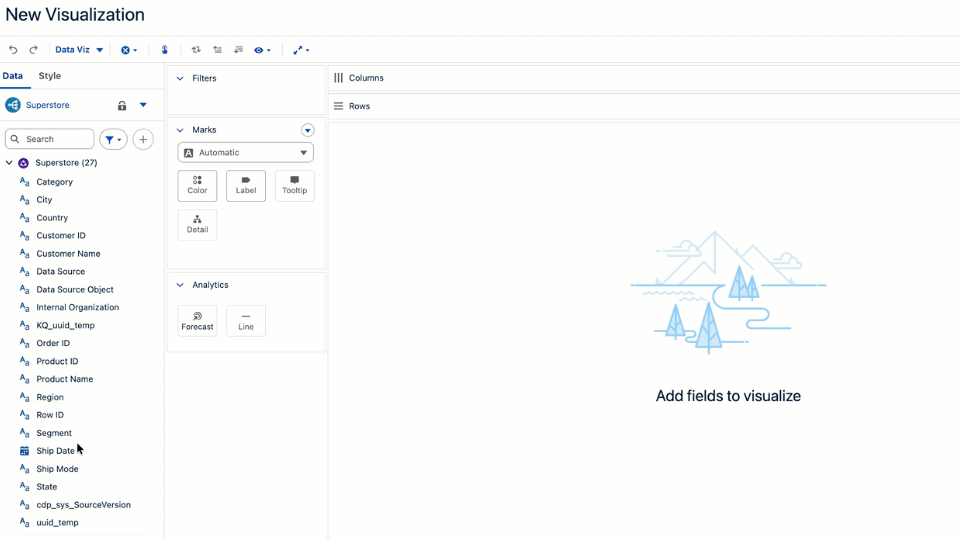
Task: Click the sort descending toolbar icon
Action: [238, 50]
